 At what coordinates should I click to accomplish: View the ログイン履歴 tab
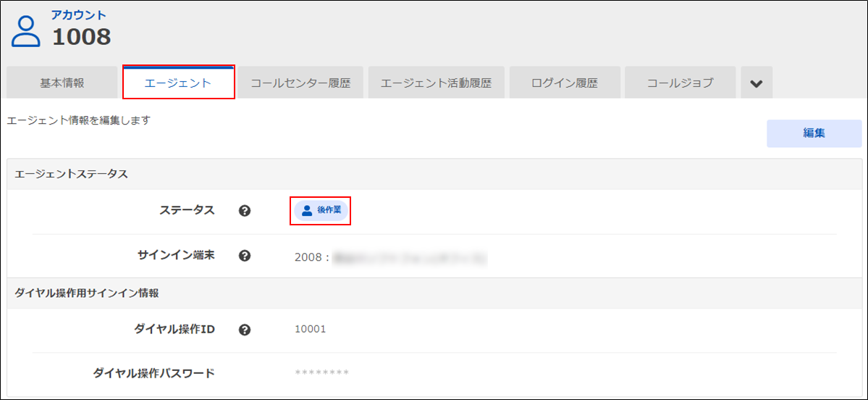(565, 83)
